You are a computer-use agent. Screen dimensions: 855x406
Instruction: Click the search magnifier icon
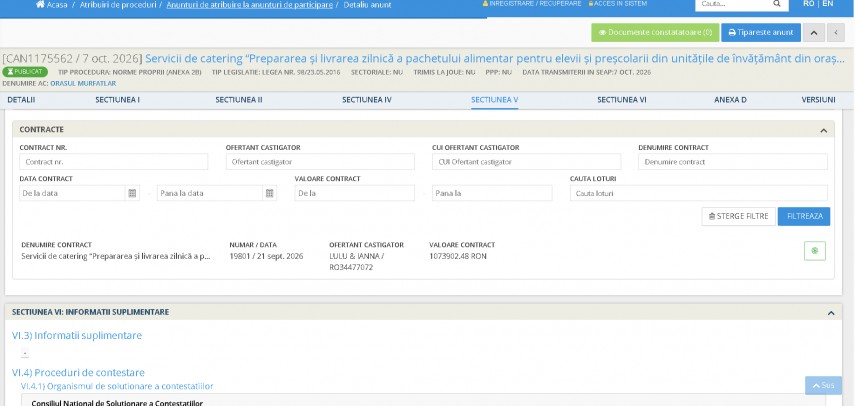tap(776, 4)
